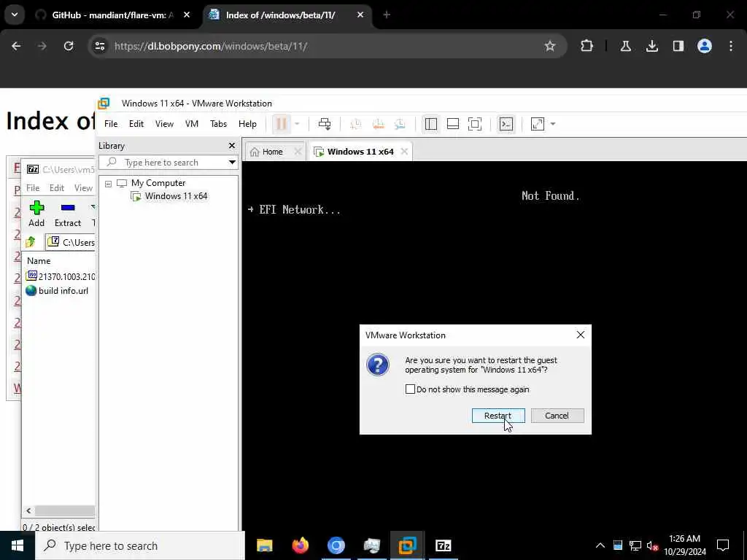Click the Restart button in the dialog
The width and height of the screenshot is (747, 560).
498,415
